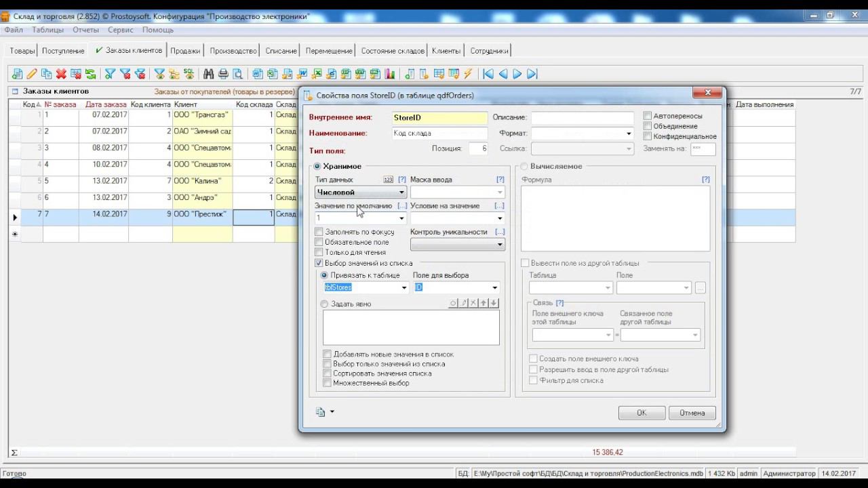Image resolution: width=868 pixels, height=488 pixels.
Task: Click the lightning bolt icon
Action: (x=468, y=74)
